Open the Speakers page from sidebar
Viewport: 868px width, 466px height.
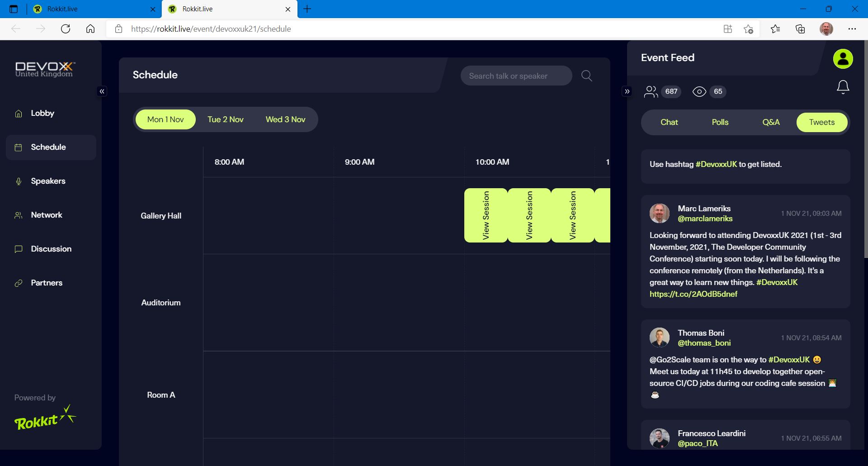[48, 181]
